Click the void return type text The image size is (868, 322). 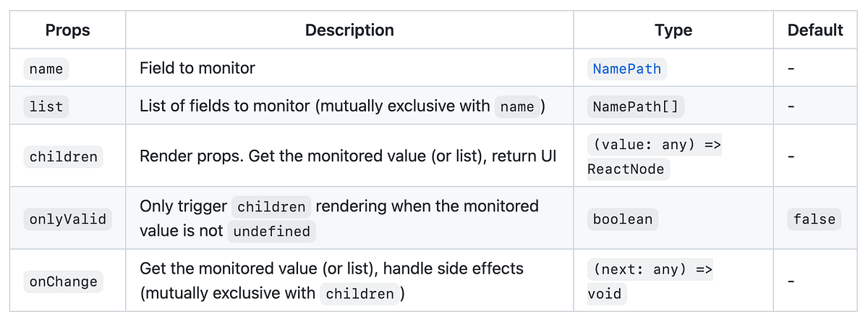point(605,294)
